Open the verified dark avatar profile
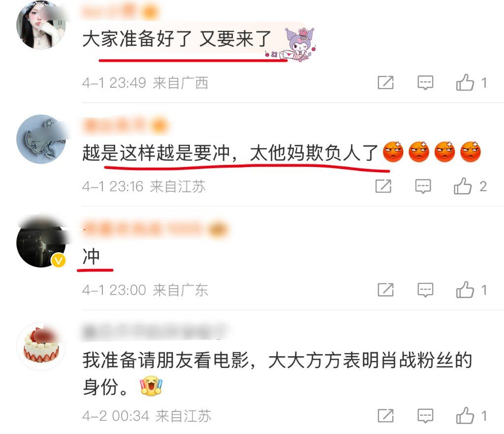The height and width of the screenshot is (434, 504). pyautogui.click(x=41, y=242)
